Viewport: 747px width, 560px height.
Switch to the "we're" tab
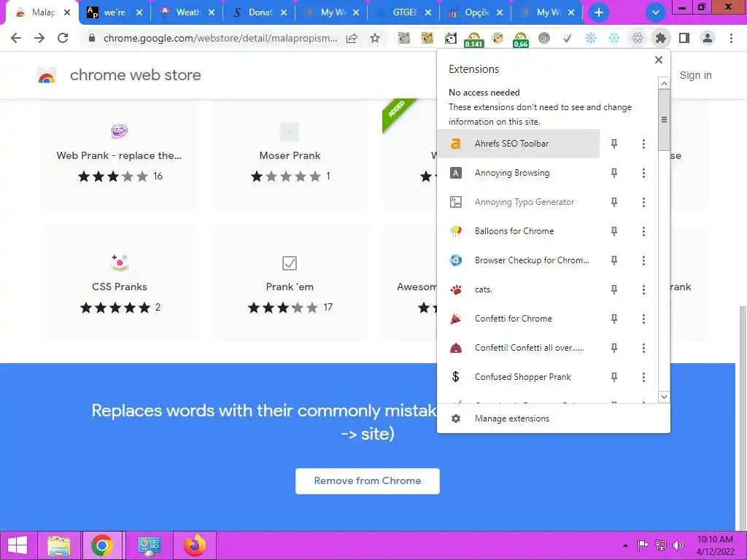[x=115, y=12]
